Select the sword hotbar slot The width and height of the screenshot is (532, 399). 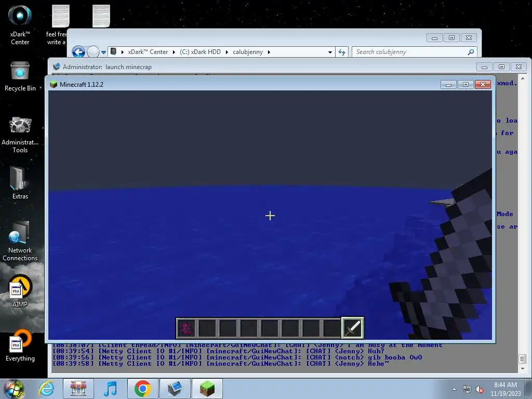[353, 328]
